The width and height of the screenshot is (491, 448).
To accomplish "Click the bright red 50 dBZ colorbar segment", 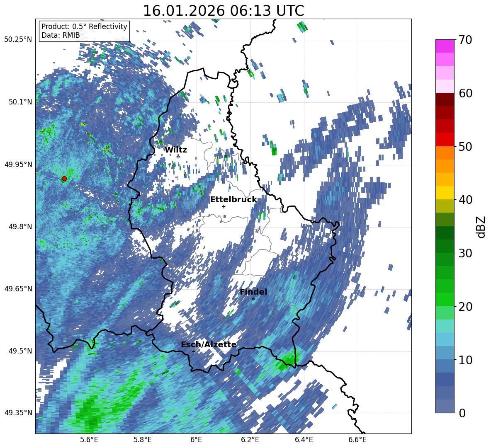I will pyautogui.click(x=445, y=140).
